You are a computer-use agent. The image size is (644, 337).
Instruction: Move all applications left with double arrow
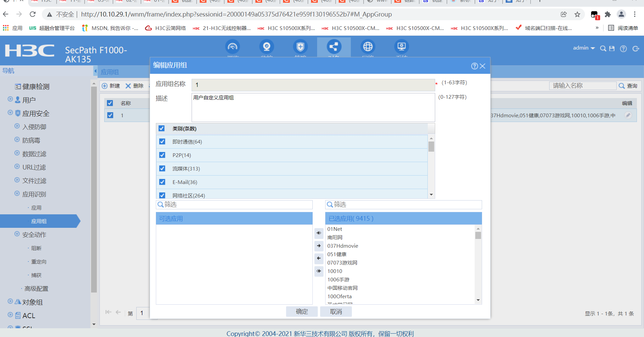[x=319, y=271]
